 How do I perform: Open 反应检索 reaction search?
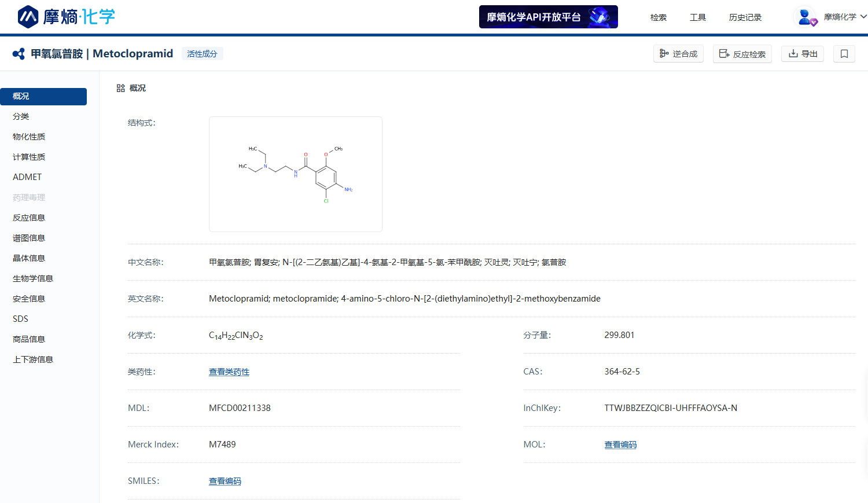coord(742,54)
